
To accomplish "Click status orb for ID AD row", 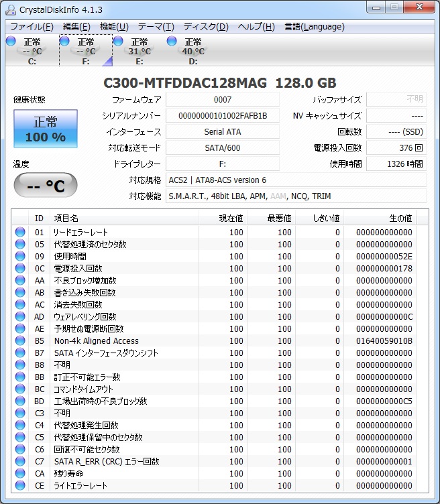I will (x=20, y=316).
